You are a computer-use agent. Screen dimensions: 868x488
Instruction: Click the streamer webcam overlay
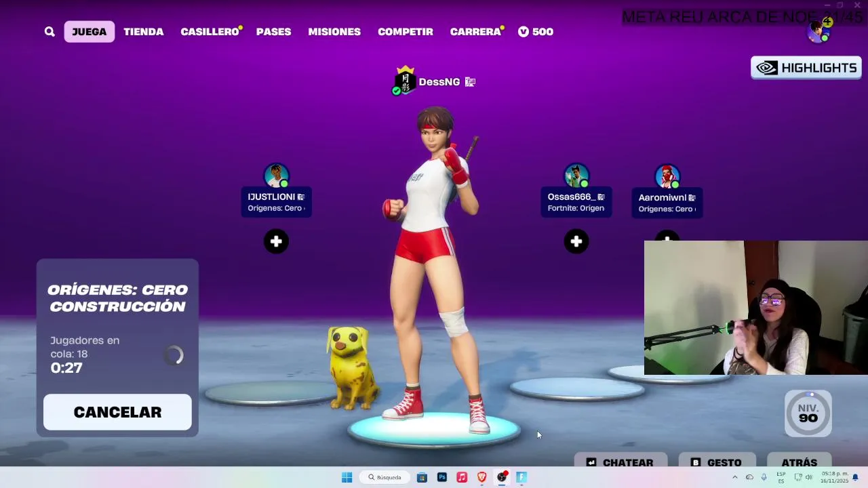(755, 308)
